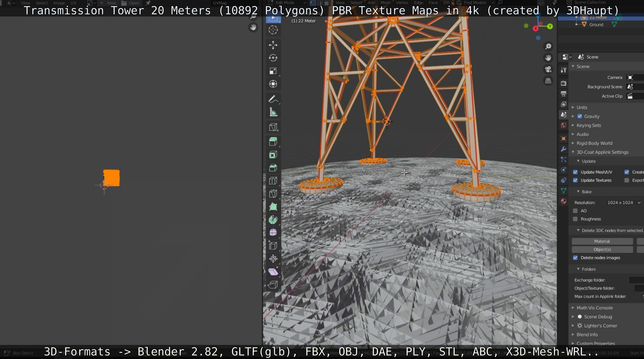644x359 pixels.
Task: Open the Object Data mesh properties tab
Action: (564, 191)
